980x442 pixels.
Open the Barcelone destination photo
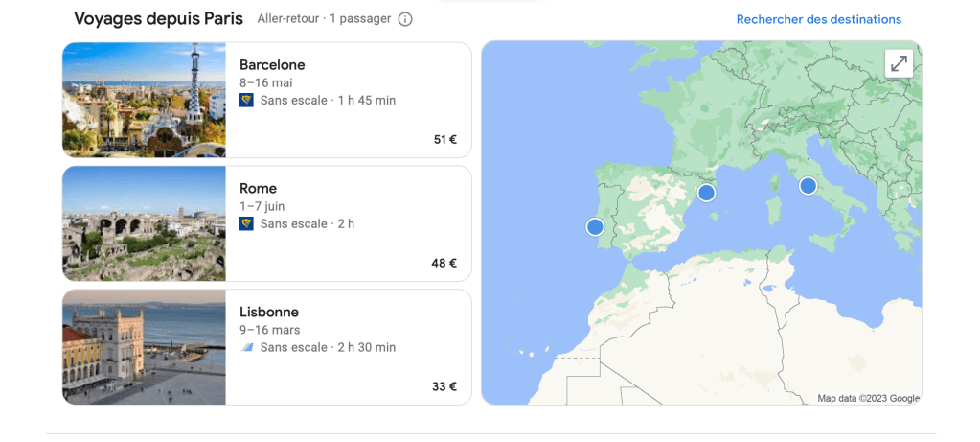pyautogui.click(x=144, y=100)
